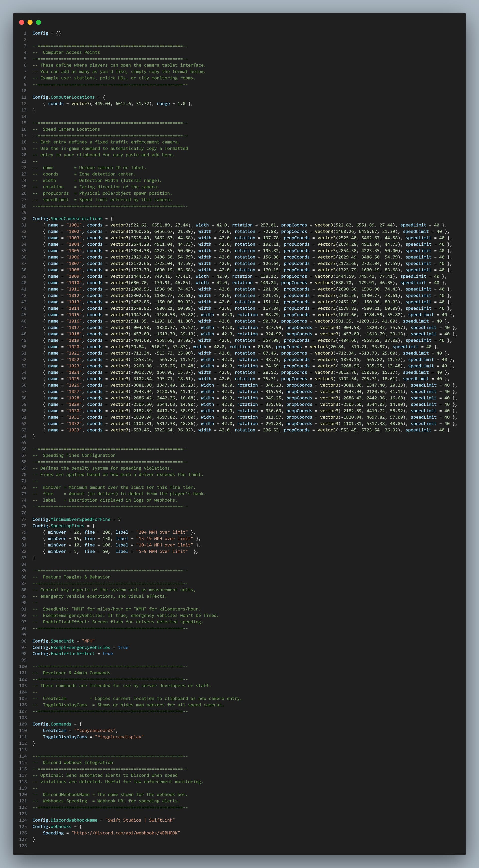Screen dimensions: 479x868
Task: Click line number 30 in gutter
Action: point(24,219)
